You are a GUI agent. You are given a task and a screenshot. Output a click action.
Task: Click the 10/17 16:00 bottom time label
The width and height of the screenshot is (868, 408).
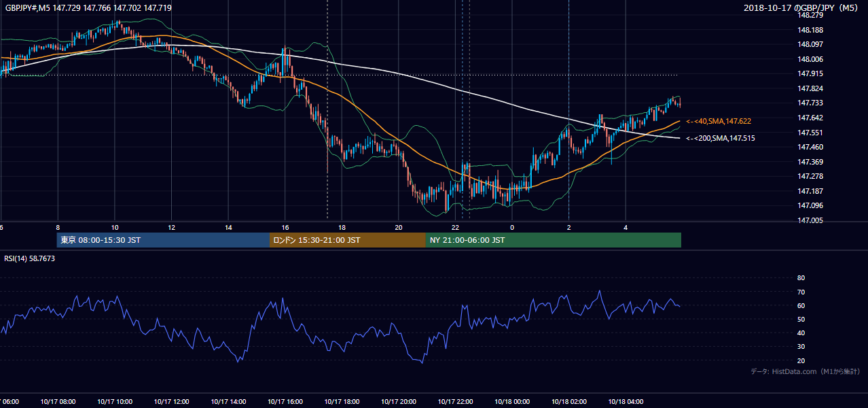click(x=285, y=402)
